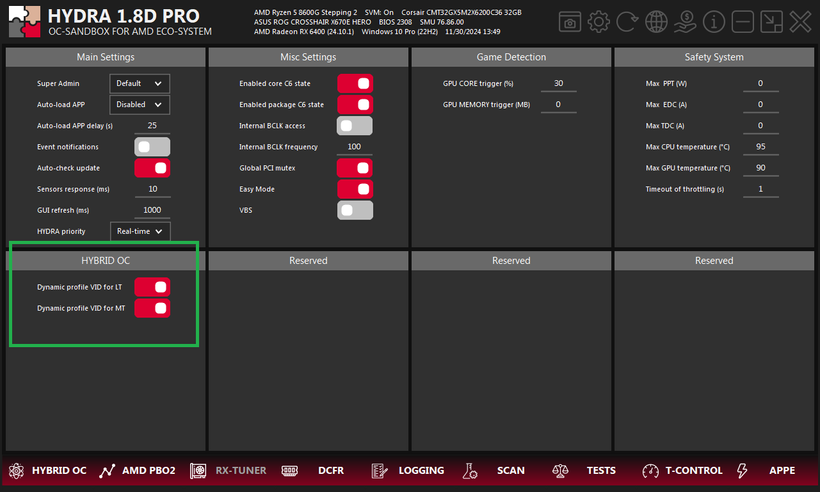The image size is (820, 492).
Task: Open the LOGGING tab
Action: pyautogui.click(x=421, y=471)
